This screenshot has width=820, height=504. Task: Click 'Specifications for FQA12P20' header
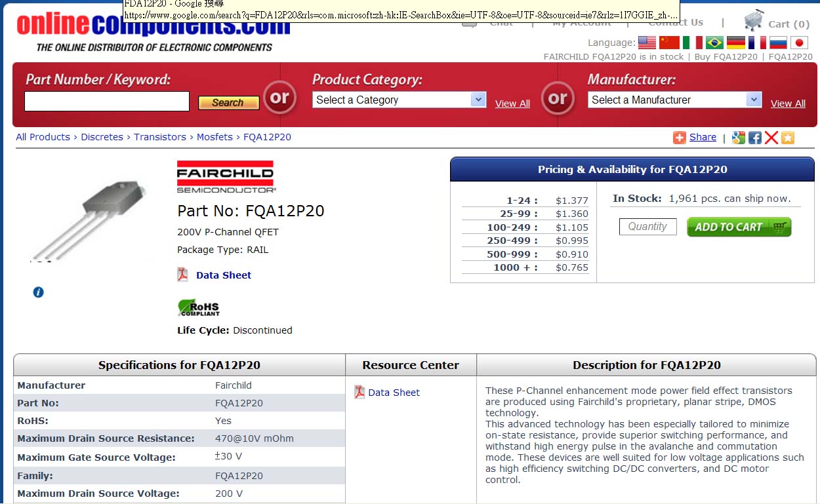click(179, 365)
